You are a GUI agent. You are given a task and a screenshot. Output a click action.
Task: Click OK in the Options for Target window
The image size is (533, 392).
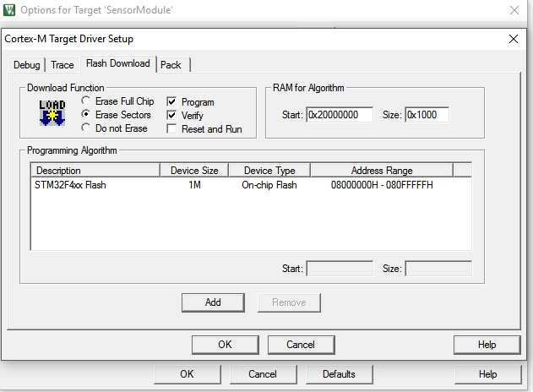[x=187, y=374]
